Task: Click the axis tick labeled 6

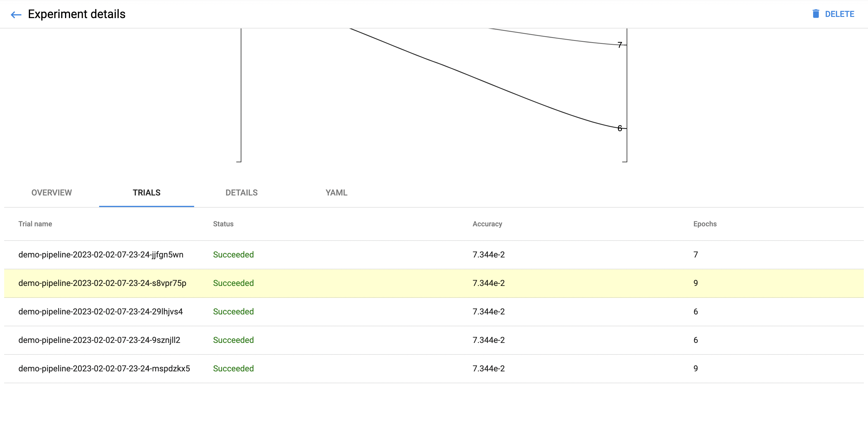Action: coord(620,128)
